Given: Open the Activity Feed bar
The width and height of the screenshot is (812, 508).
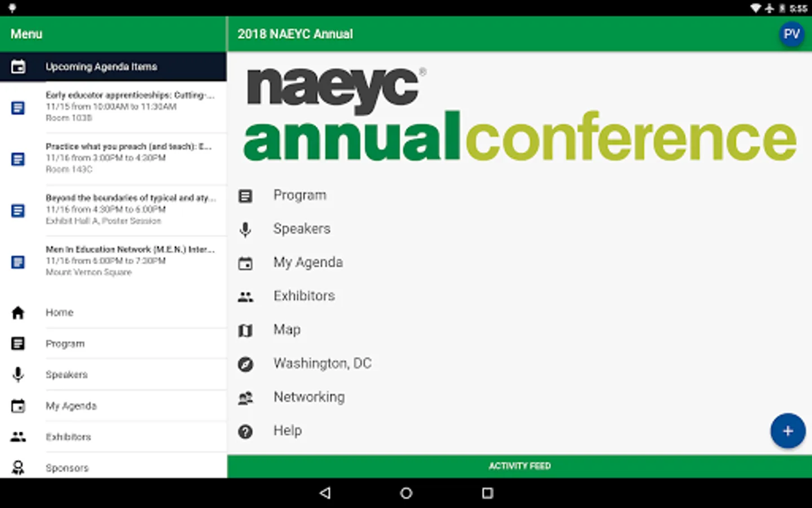Looking at the screenshot, I should coord(519,466).
